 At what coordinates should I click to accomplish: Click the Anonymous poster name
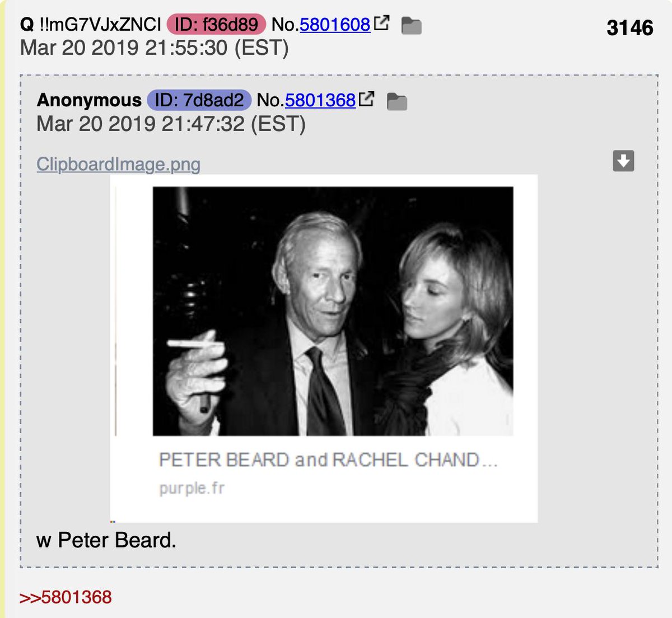click(89, 100)
